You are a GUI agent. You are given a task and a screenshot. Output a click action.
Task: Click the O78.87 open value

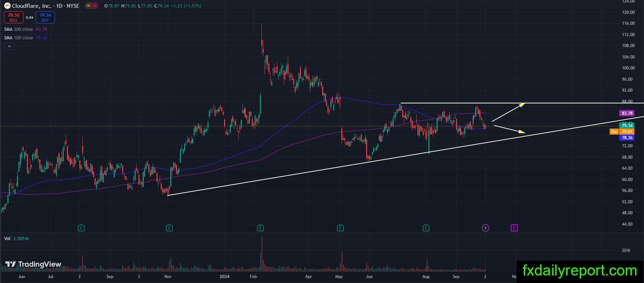pos(112,6)
